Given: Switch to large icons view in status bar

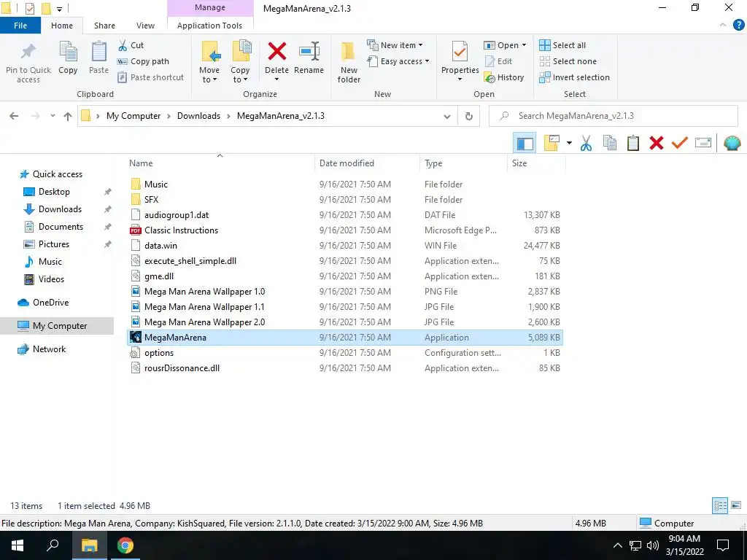Looking at the screenshot, I should point(736,505).
